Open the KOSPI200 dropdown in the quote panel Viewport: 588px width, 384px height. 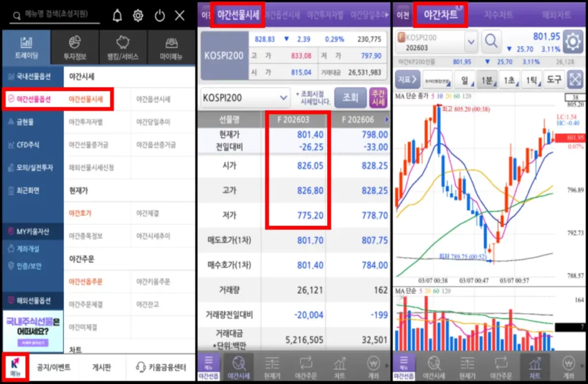245,98
